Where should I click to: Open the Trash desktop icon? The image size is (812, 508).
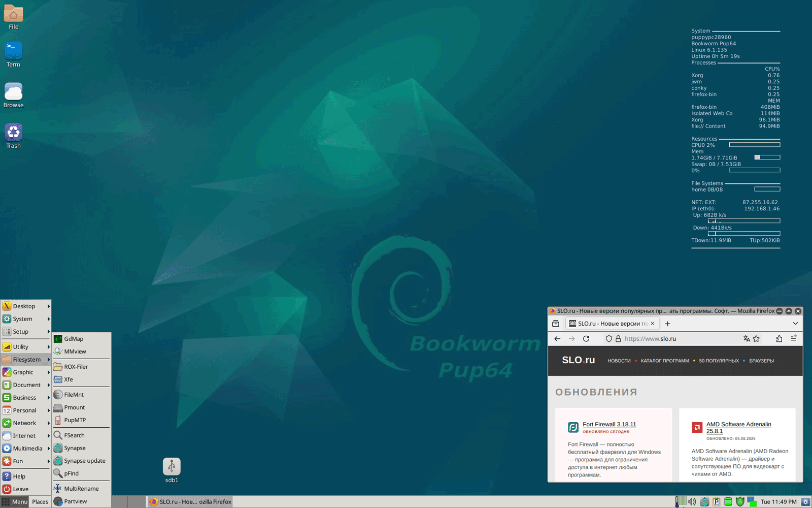pyautogui.click(x=14, y=136)
